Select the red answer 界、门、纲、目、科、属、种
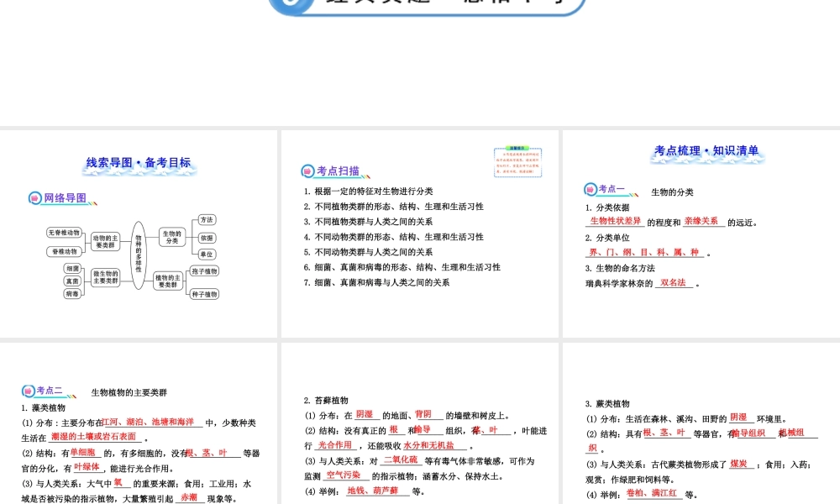This screenshot has height=504, width=840. (x=644, y=252)
